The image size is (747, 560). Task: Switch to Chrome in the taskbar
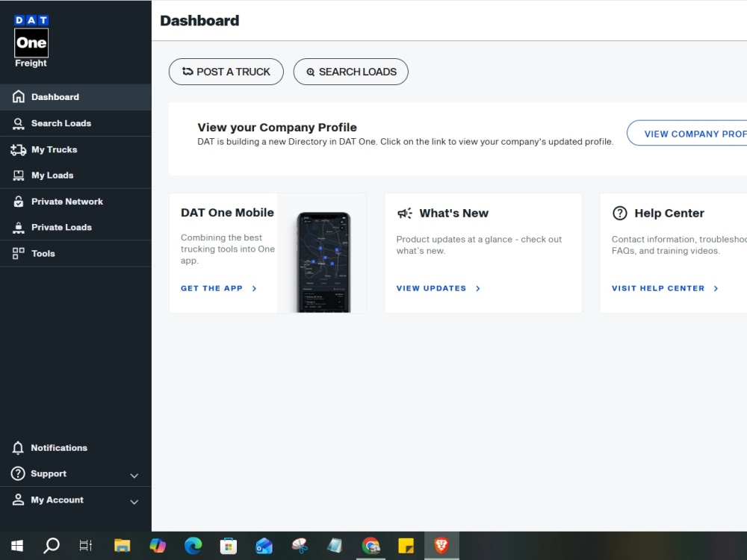pos(371,546)
